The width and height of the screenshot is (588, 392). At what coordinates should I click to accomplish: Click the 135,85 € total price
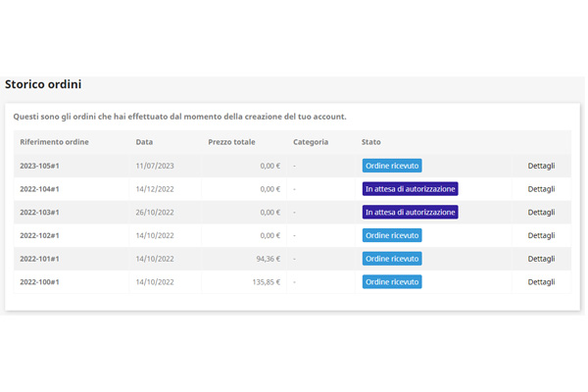(266, 282)
